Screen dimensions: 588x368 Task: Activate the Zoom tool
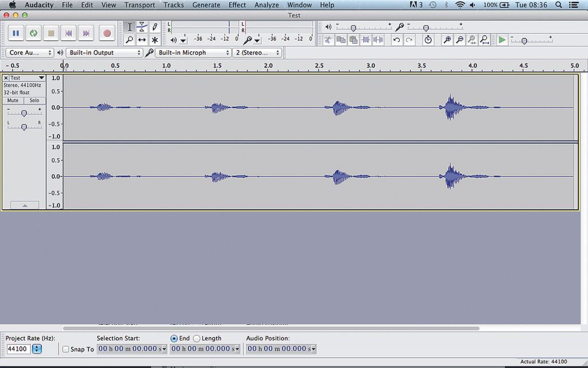tap(130, 40)
